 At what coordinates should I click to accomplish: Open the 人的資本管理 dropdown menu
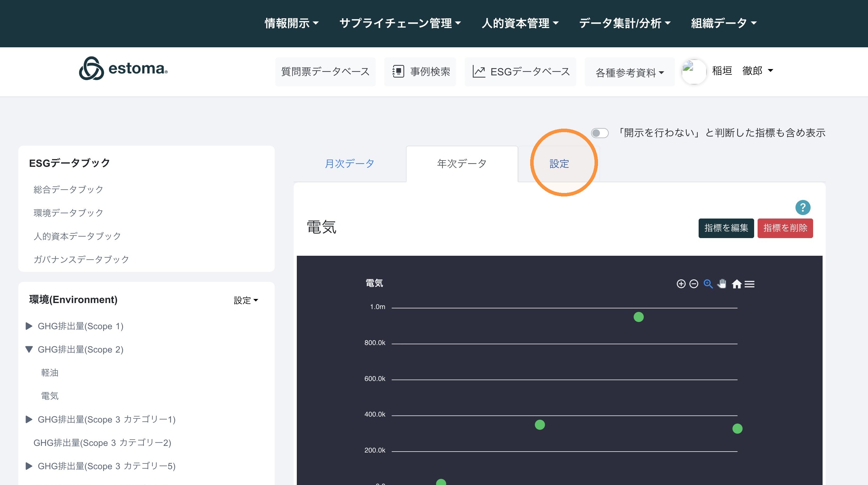coord(520,23)
